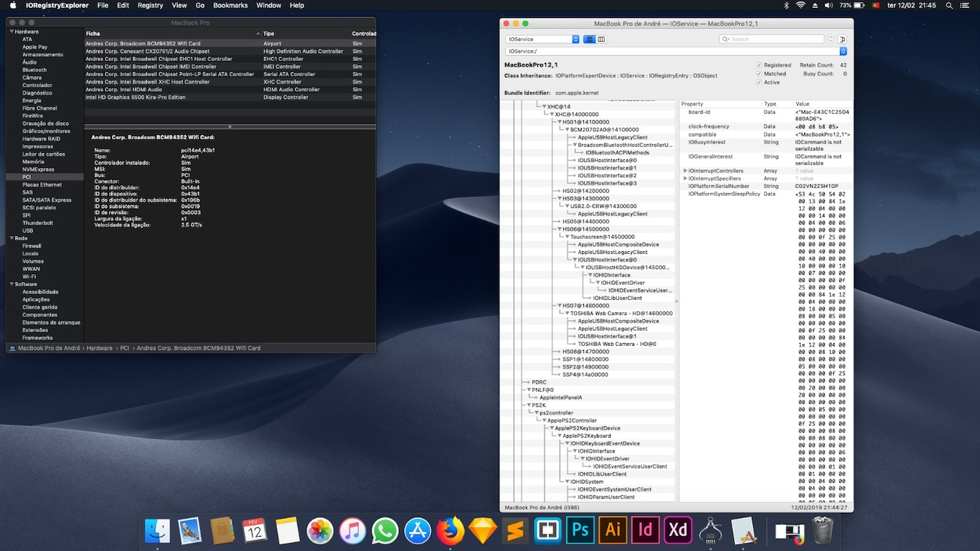980x551 pixels.
Task: Open the Window menu
Action: pos(269,5)
